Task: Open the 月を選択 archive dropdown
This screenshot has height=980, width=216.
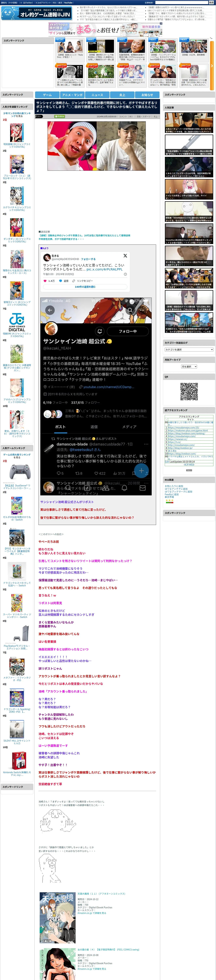Action: [189, 366]
